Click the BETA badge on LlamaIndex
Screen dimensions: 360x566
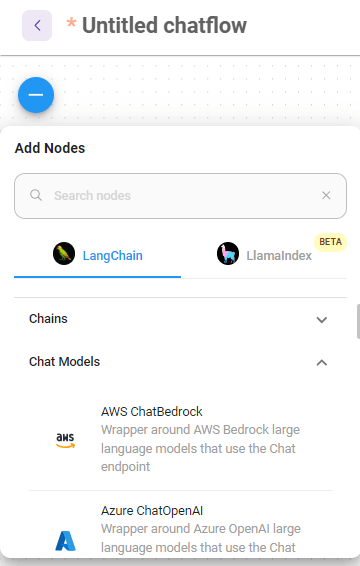[x=330, y=242]
